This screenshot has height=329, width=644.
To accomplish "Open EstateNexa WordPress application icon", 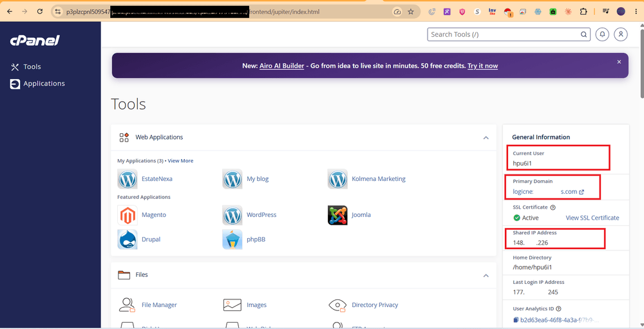I will pos(128,179).
